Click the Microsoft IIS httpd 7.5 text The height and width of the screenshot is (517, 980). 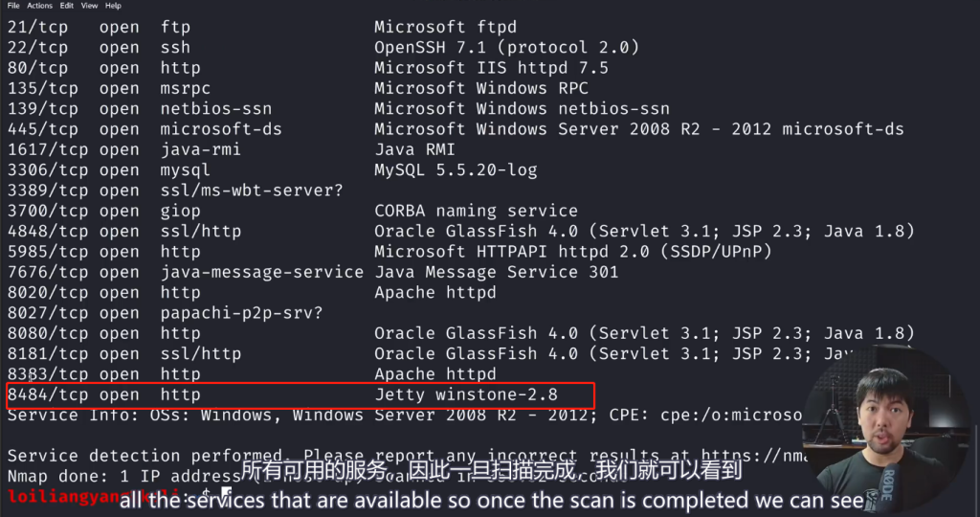pyautogui.click(x=491, y=68)
